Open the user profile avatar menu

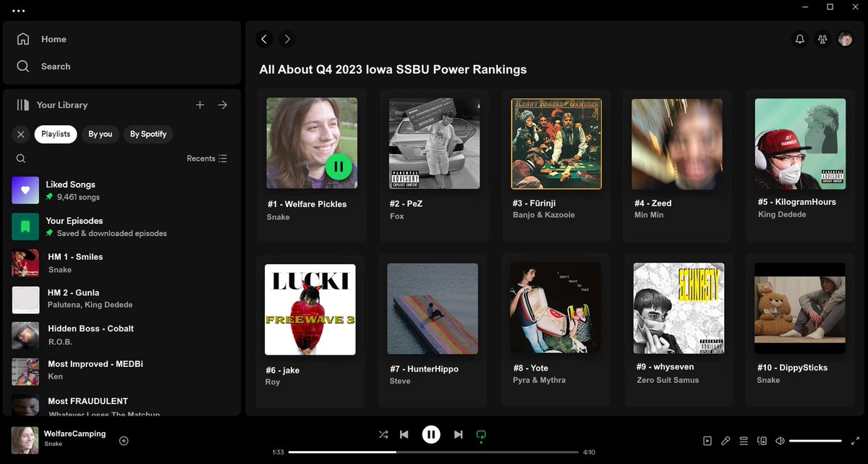846,39
